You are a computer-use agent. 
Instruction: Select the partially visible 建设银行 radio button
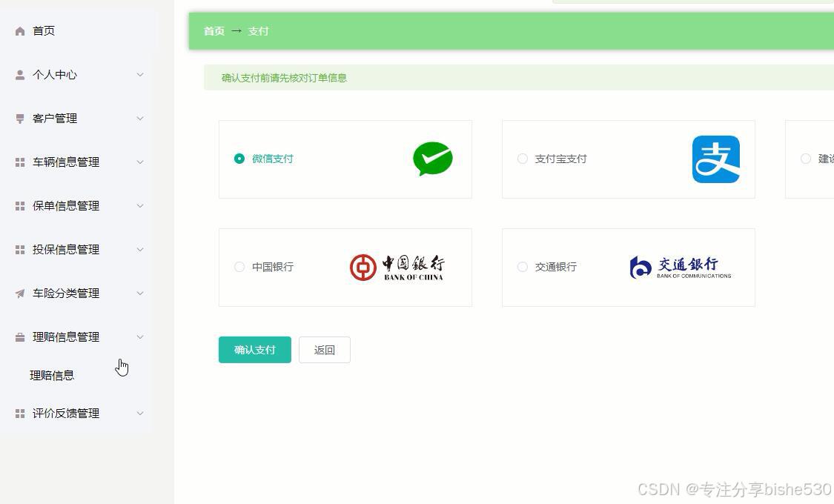(806, 159)
